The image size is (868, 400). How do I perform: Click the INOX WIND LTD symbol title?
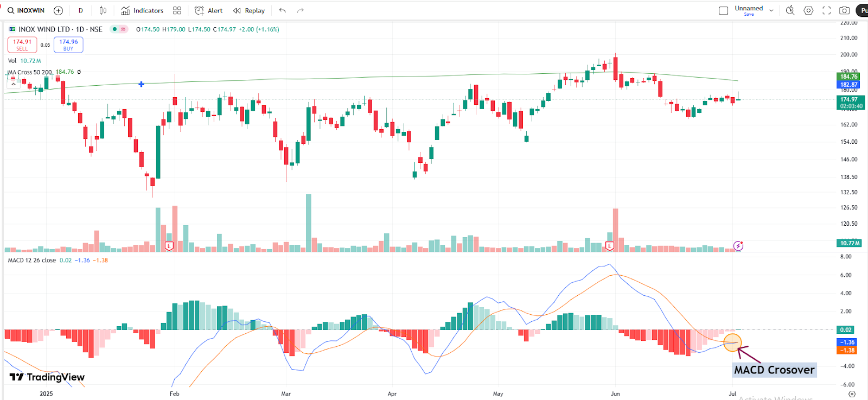(x=44, y=29)
